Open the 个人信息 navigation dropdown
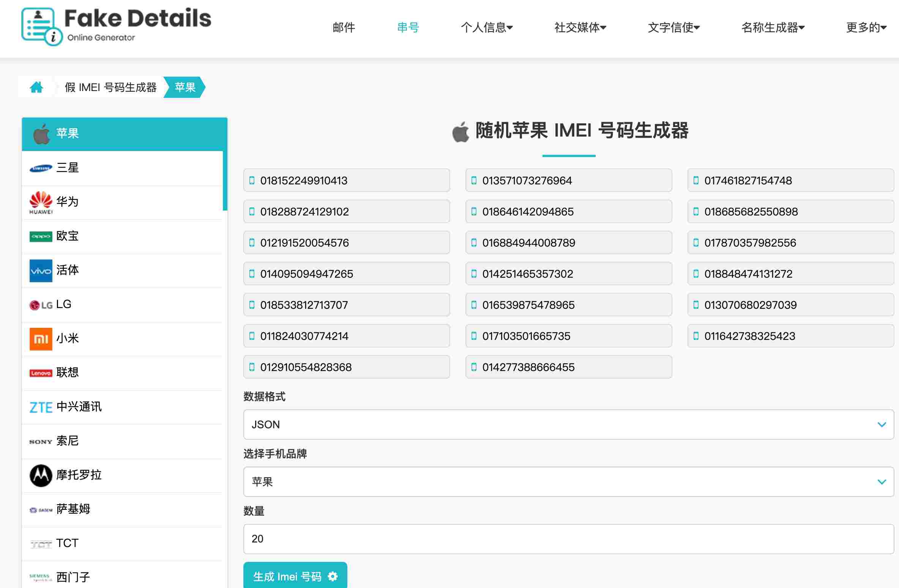Viewport: 899px width, 588px height. (487, 27)
